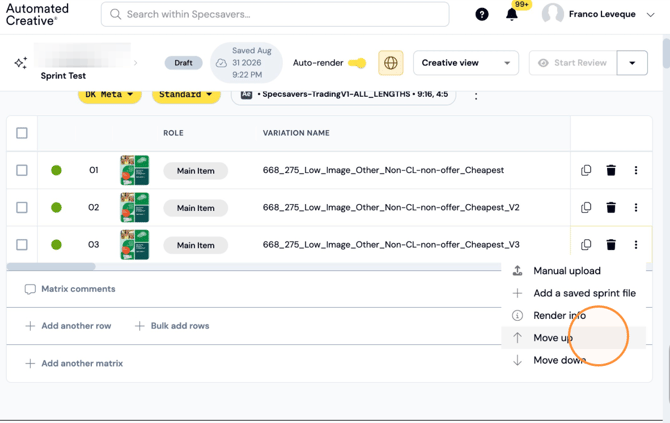
Task: Open the three-dot menu for row 02
Action: [636, 207]
